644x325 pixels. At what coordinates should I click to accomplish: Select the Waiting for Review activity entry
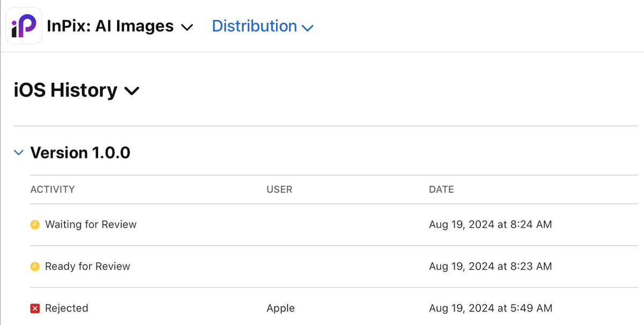[x=91, y=225]
